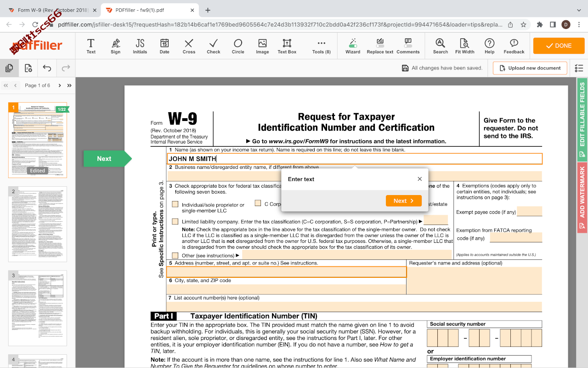
Task: Click the LLC tax classification field
Action: 435,220
